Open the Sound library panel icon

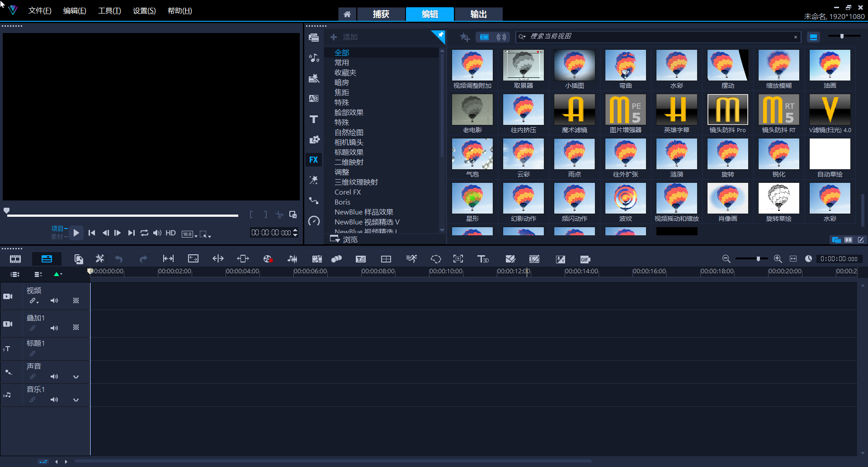coord(314,58)
